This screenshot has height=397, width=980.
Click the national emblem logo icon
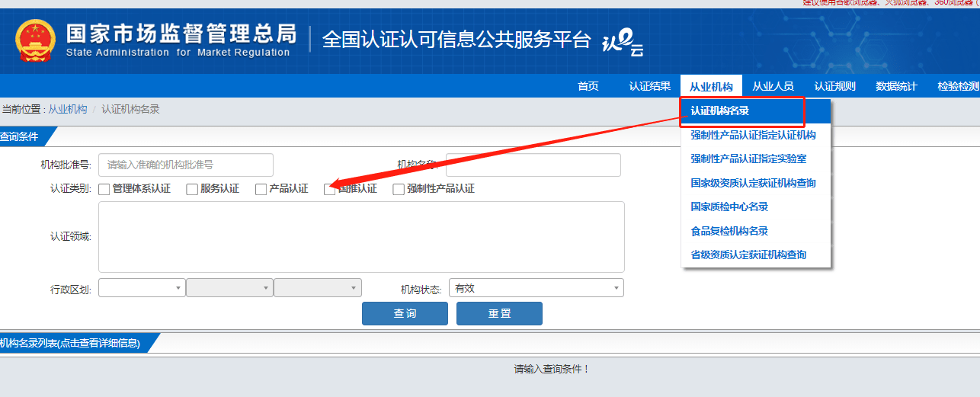(35, 41)
